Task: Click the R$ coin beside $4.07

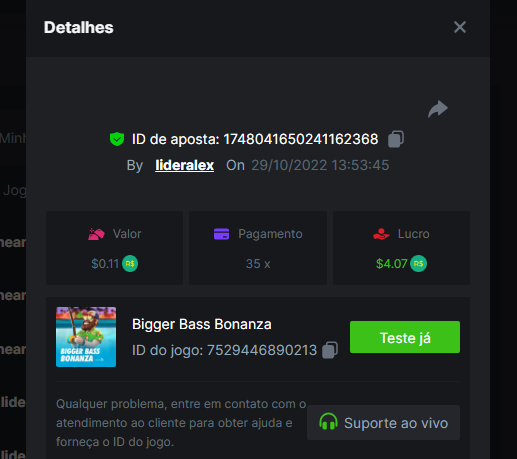Action: coord(418,264)
